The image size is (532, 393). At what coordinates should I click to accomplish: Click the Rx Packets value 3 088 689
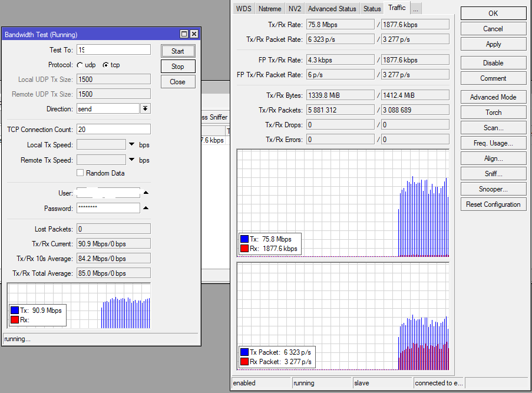coord(415,110)
